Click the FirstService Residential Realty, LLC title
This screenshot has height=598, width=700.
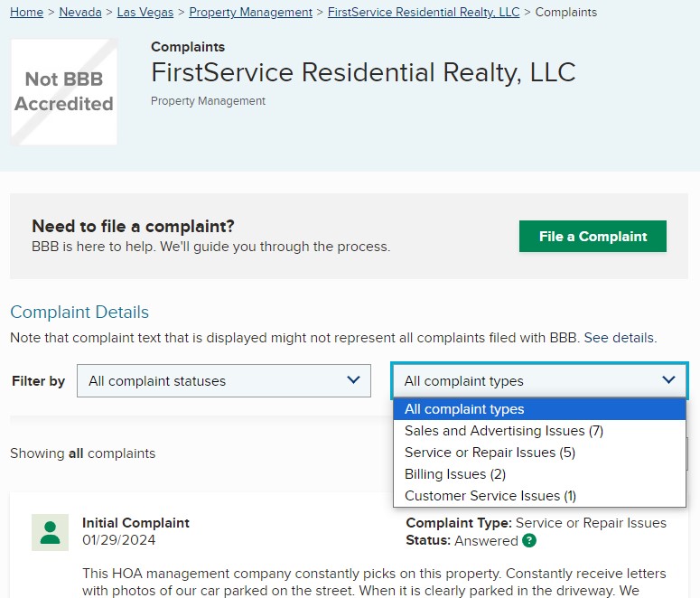(363, 72)
